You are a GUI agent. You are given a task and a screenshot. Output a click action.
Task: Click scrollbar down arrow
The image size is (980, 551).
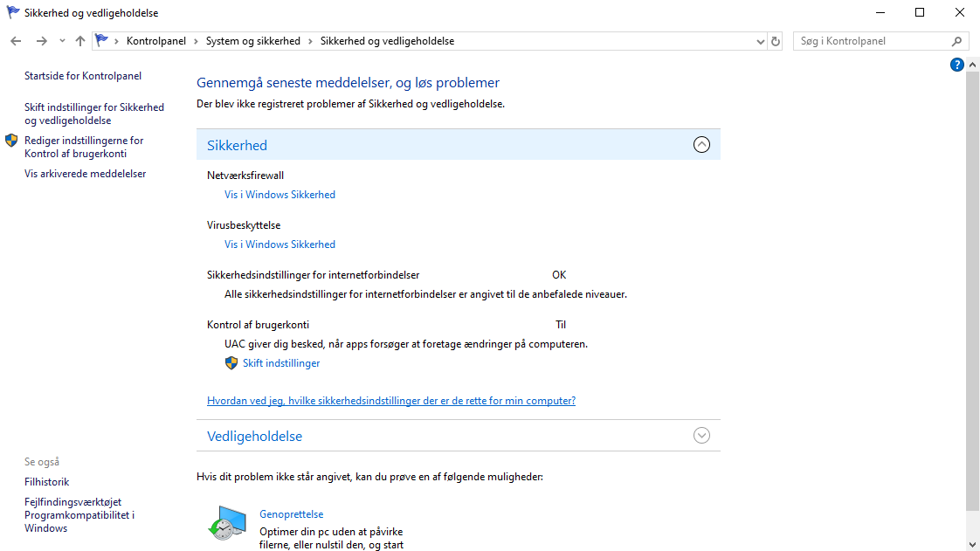click(972, 544)
